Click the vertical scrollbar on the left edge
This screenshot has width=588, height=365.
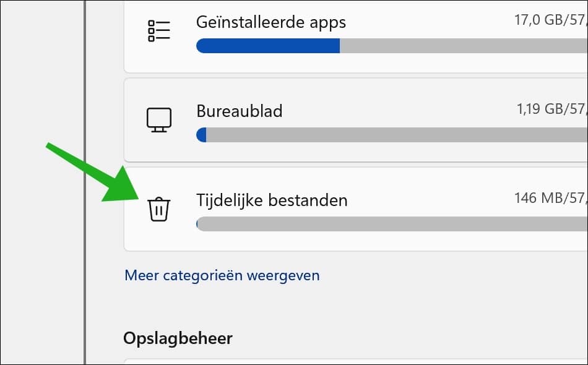point(85,182)
